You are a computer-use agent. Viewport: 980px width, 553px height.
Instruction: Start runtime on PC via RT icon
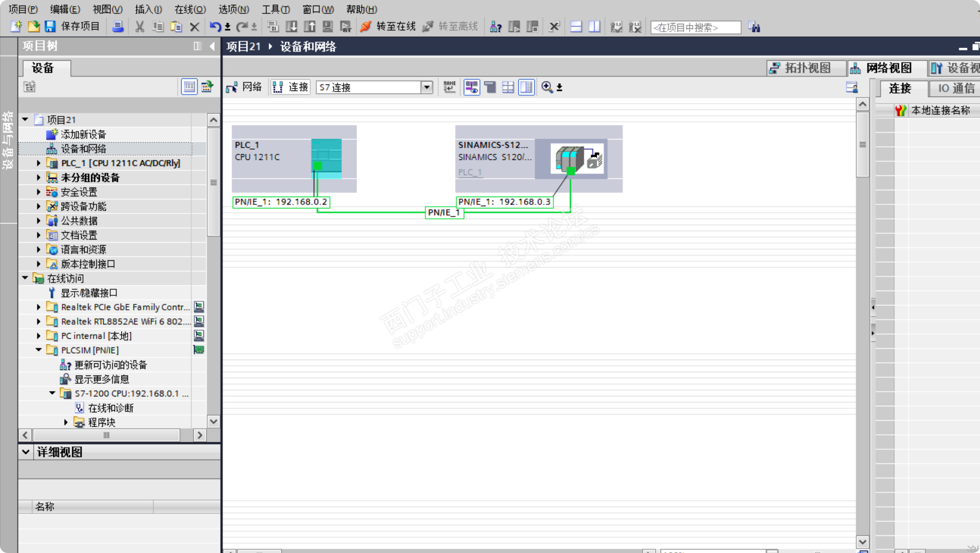tap(345, 27)
